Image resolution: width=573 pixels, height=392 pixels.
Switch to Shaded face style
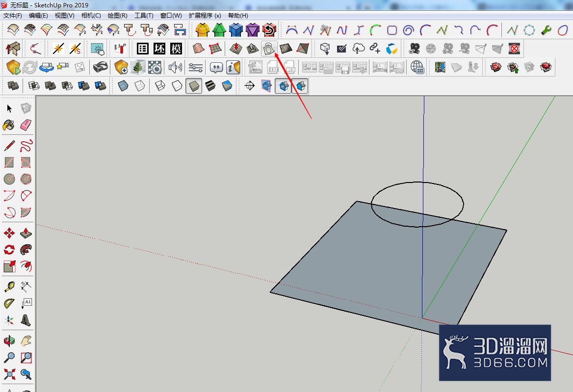tap(194, 86)
